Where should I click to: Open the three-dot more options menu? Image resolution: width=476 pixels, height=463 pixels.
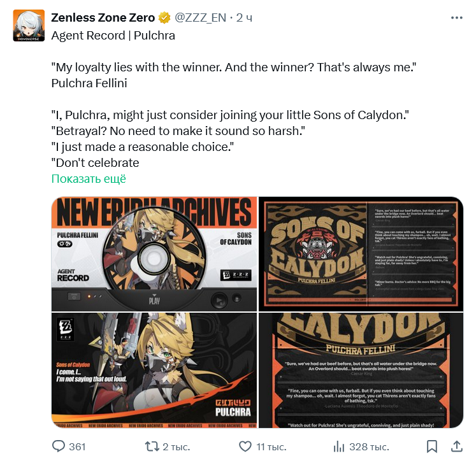pyautogui.click(x=457, y=18)
